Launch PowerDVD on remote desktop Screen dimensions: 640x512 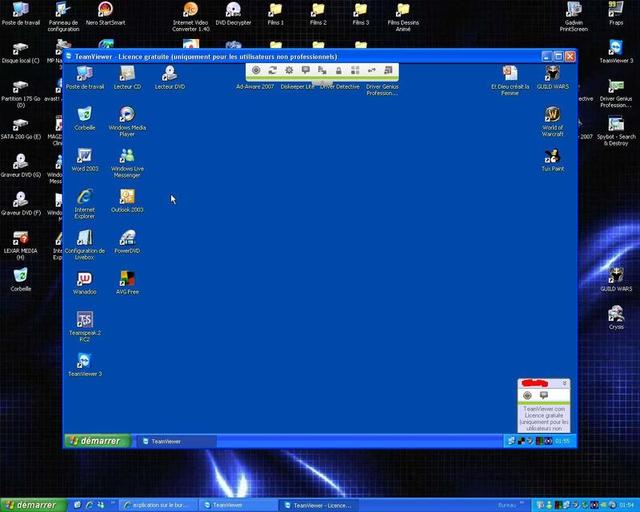coord(127,242)
